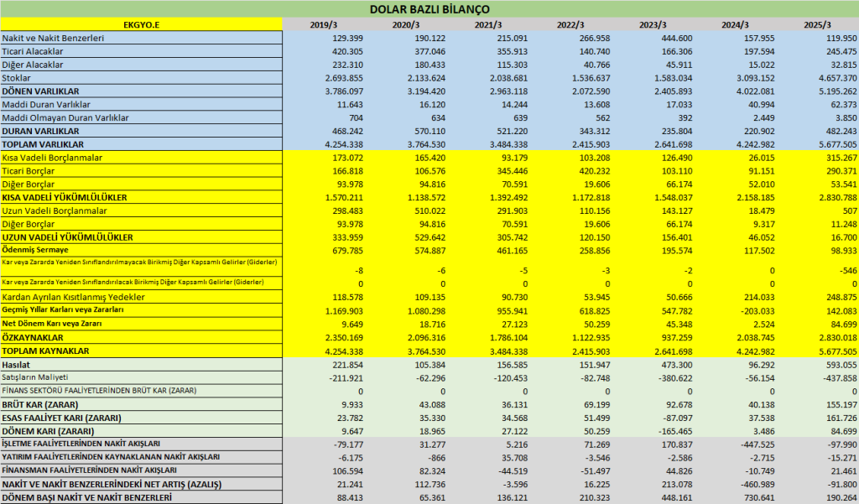Click the 2020/3 column header
Viewport: 859px width, 504px height.
coord(406,24)
